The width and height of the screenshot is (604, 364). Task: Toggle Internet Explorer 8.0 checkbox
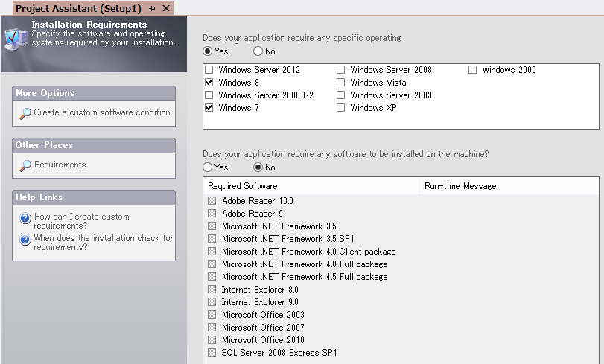click(212, 290)
